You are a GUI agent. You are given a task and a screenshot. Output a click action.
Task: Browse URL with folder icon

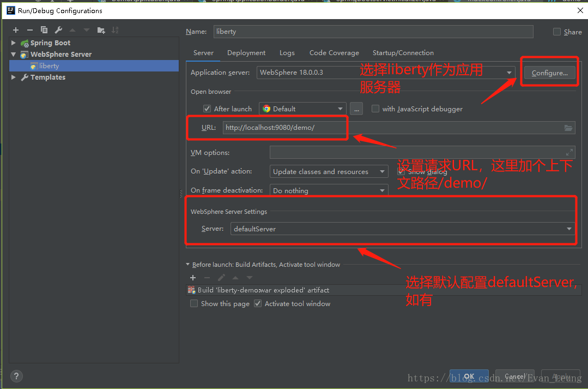(568, 128)
